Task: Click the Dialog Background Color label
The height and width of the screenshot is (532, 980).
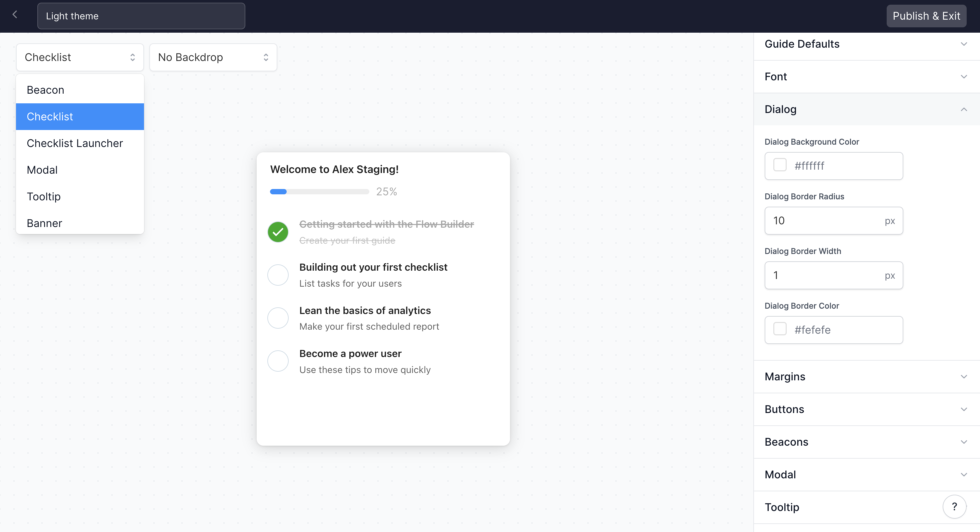Action: click(x=812, y=142)
